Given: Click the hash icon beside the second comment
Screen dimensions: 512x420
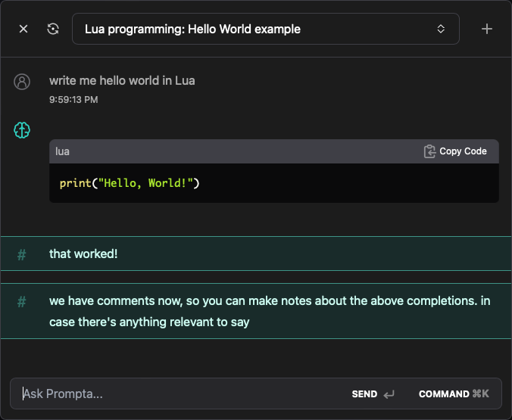Looking at the screenshot, I should (x=22, y=301).
